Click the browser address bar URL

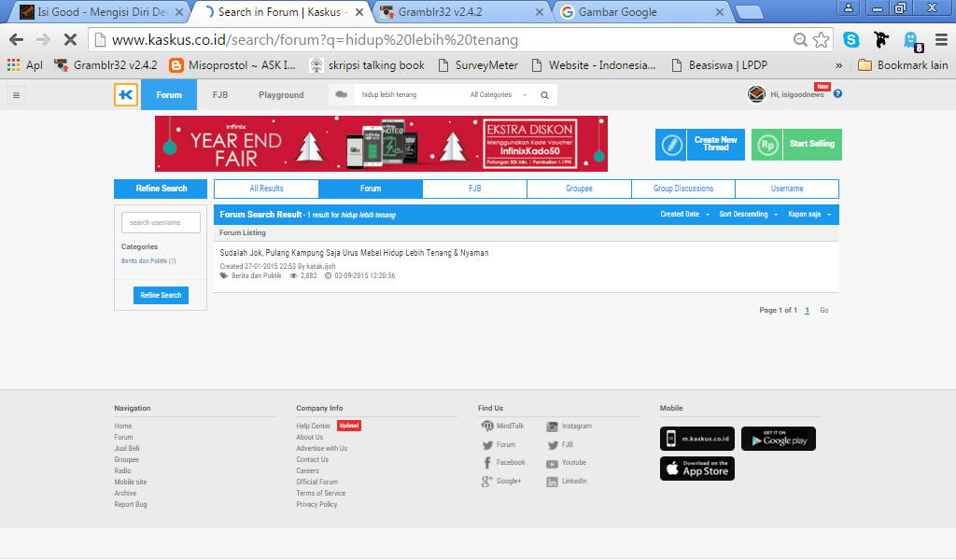pos(315,40)
